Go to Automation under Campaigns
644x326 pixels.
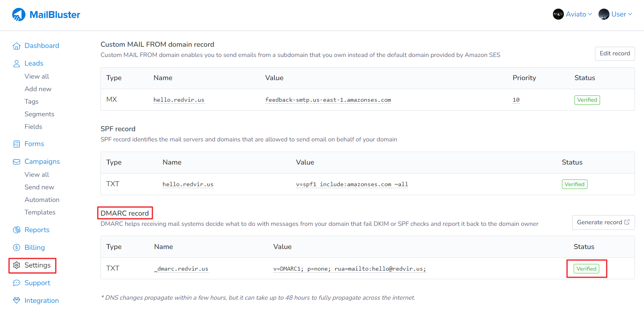point(42,200)
